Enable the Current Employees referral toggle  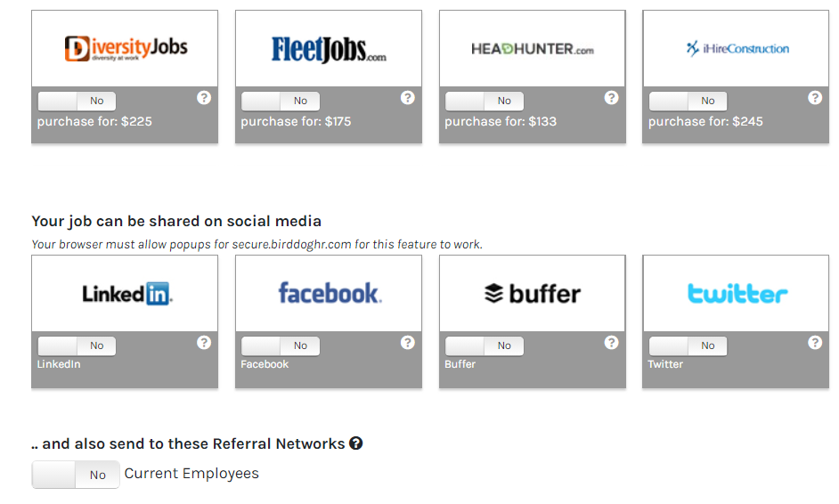tap(77, 475)
